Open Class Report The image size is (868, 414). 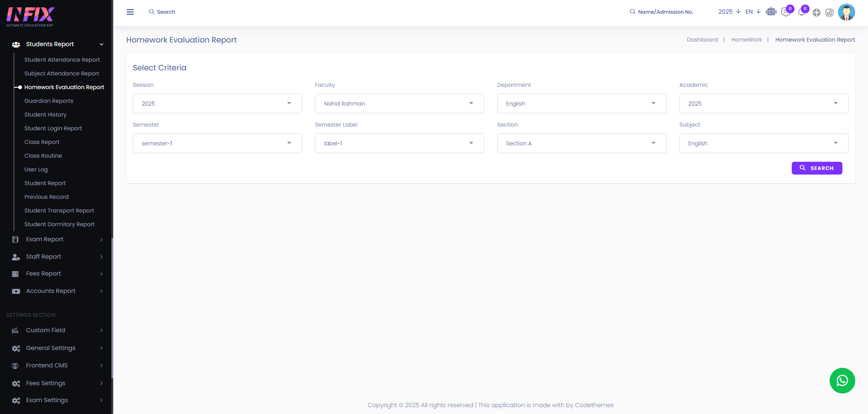pos(42,142)
